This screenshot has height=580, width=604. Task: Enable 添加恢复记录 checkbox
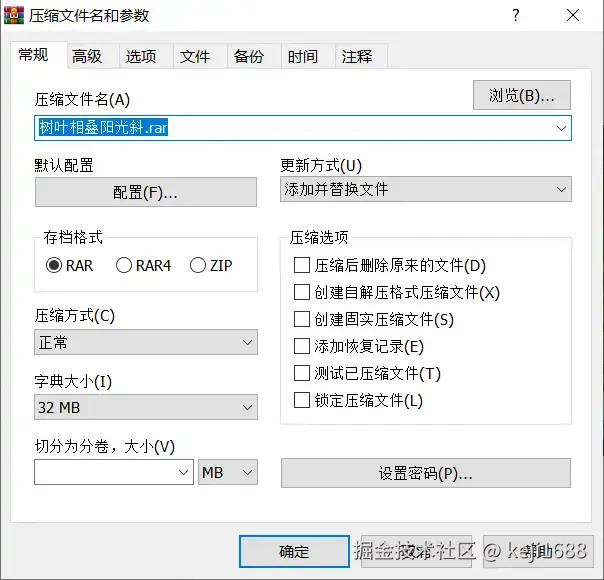(302, 347)
